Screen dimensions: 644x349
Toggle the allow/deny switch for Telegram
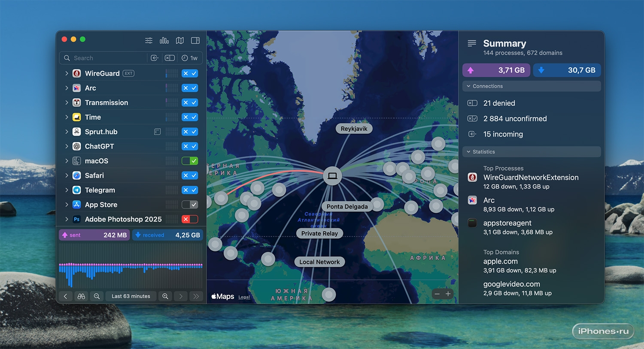(190, 190)
